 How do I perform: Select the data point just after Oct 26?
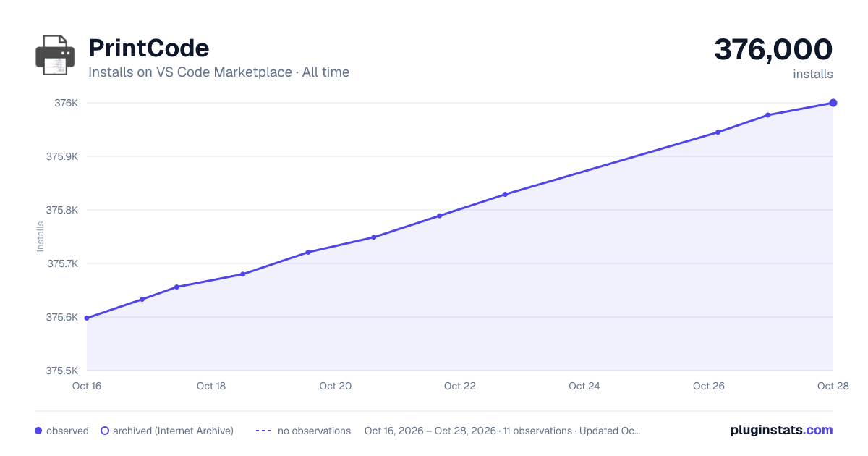[718, 132]
